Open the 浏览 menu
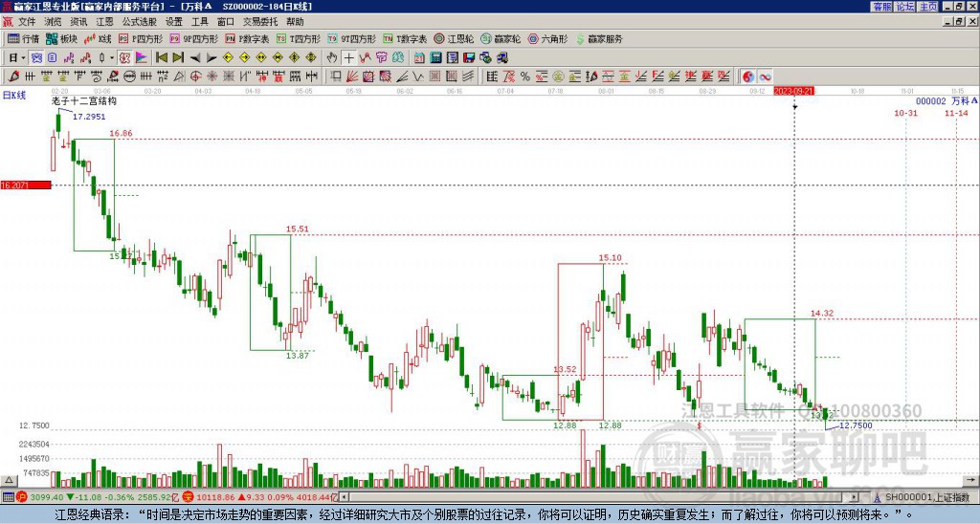980x524 pixels. [53, 22]
